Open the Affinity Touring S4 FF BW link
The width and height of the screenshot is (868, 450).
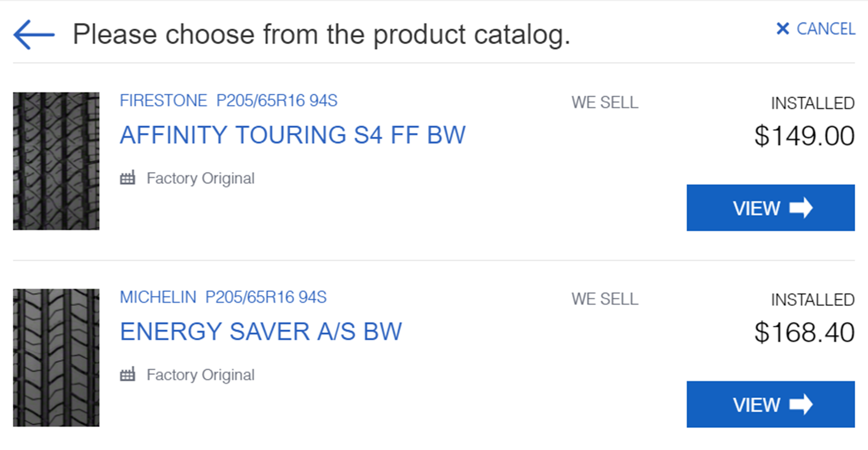click(x=292, y=135)
